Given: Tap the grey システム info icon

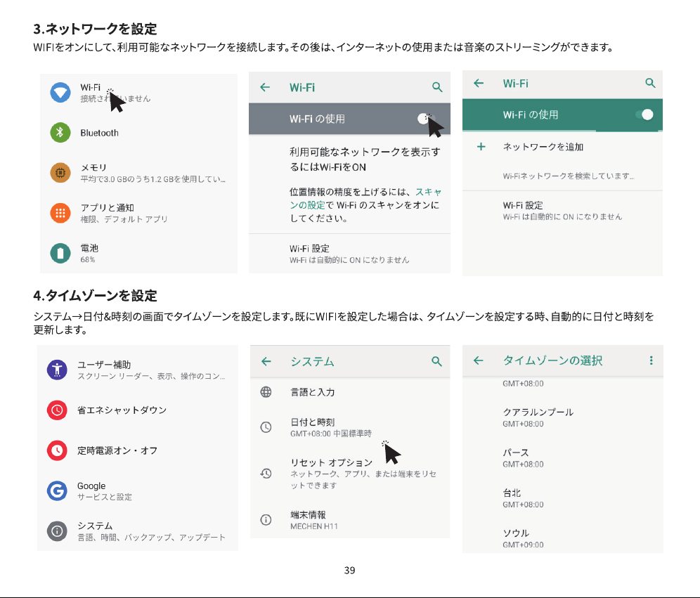Looking at the screenshot, I should coord(57,531).
